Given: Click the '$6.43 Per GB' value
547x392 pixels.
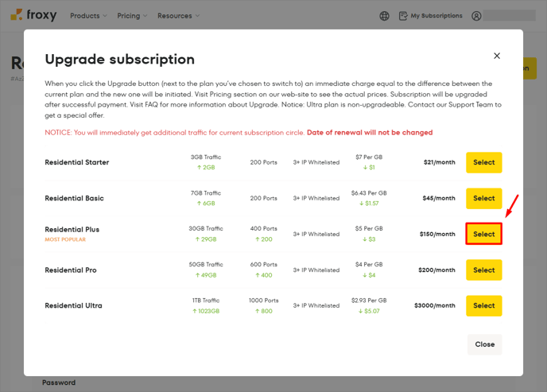Looking at the screenshot, I should pyautogui.click(x=369, y=193).
